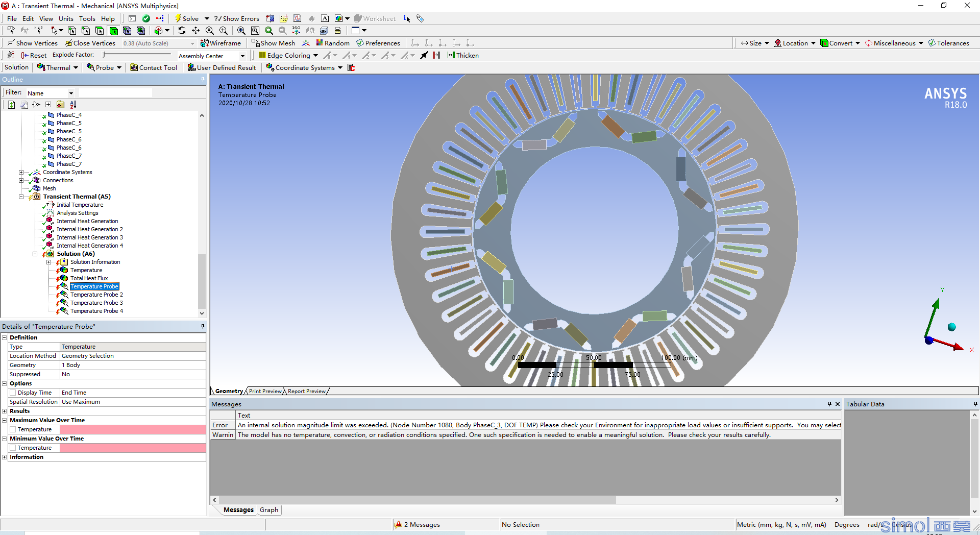Click the Face selection filter icon
The width and height of the screenshot is (980, 535).
pos(100,31)
